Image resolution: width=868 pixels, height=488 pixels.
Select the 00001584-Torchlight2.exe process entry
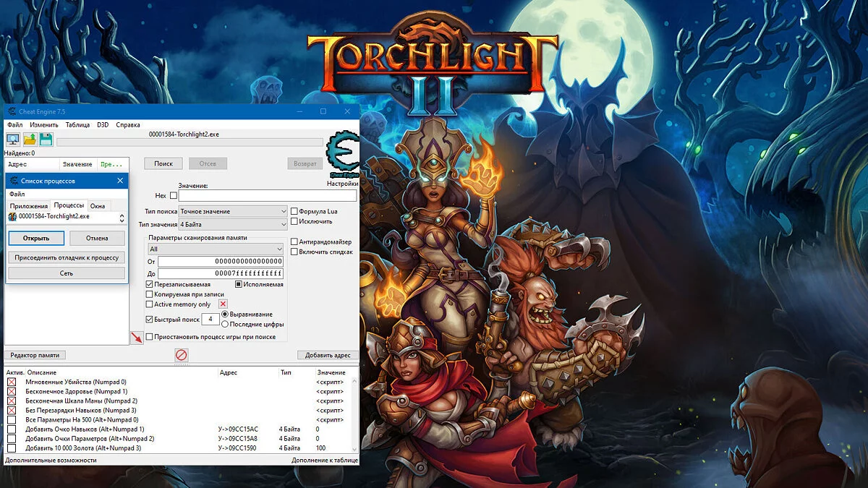click(x=53, y=215)
